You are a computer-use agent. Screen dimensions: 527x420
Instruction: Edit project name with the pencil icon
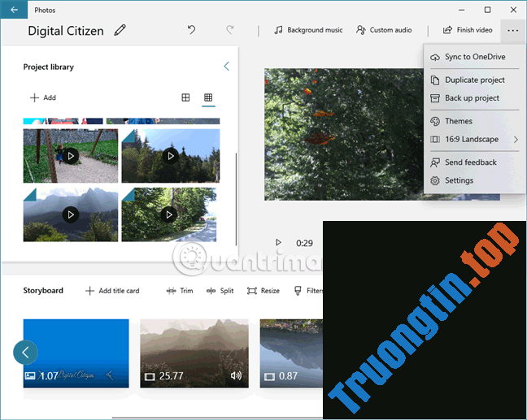point(120,30)
